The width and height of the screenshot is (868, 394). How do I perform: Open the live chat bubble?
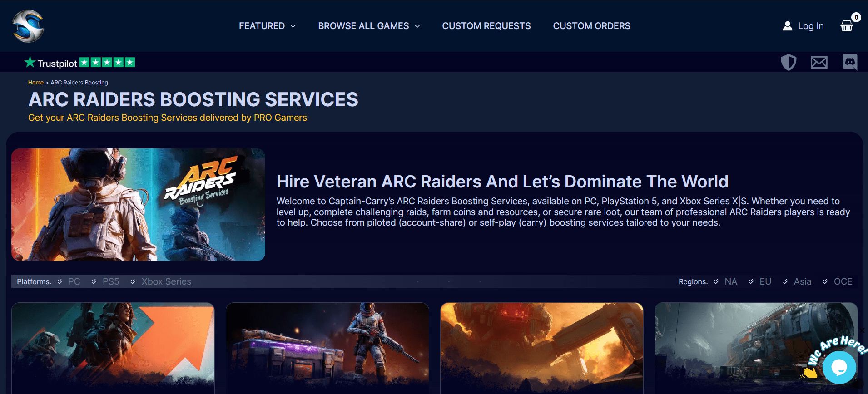click(x=839, y=367)
